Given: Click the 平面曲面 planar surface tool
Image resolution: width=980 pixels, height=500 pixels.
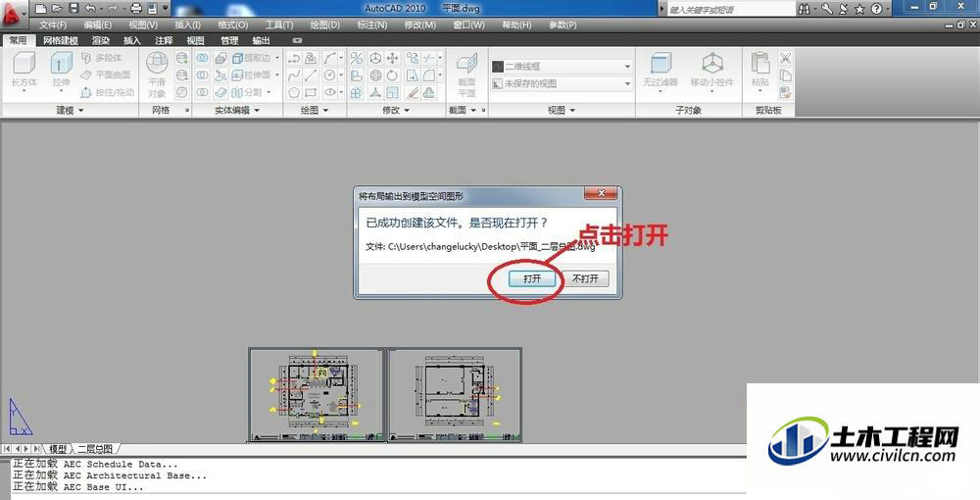Looking at the screenshot, I should (x=105, y=75).
